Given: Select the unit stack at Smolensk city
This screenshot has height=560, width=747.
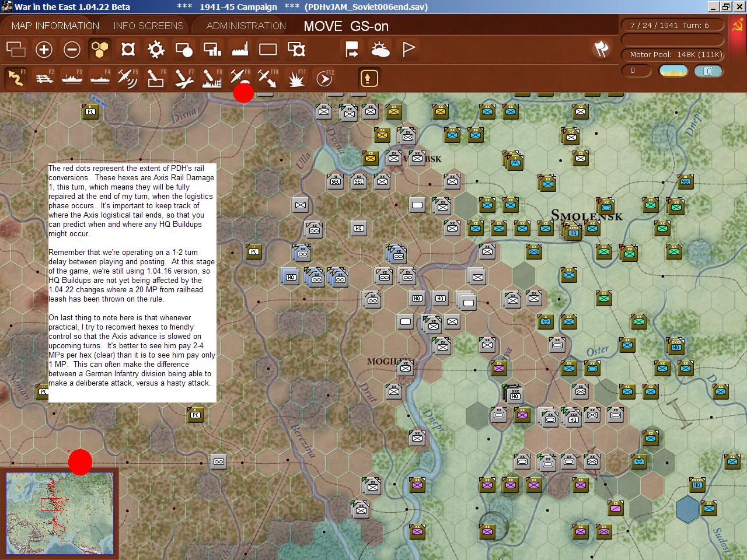Looking at the screenshot, I should tap(573, 231).
